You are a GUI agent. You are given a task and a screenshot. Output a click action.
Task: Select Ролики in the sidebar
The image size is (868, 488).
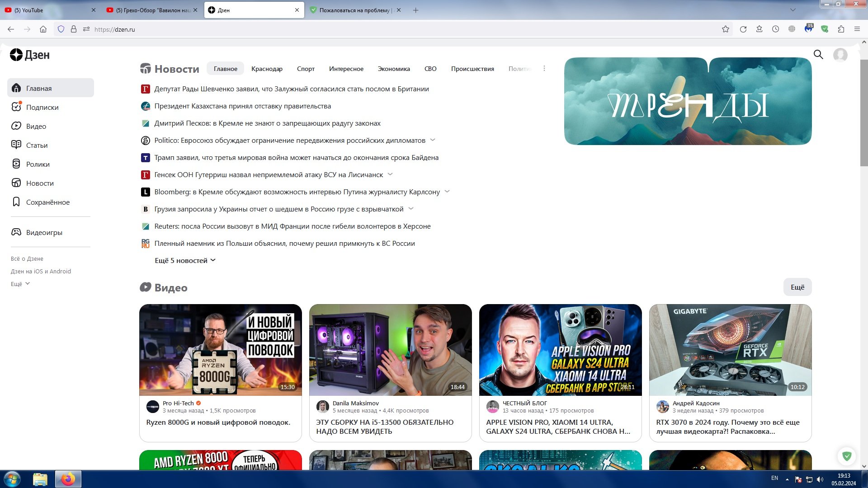pos(38,164)
